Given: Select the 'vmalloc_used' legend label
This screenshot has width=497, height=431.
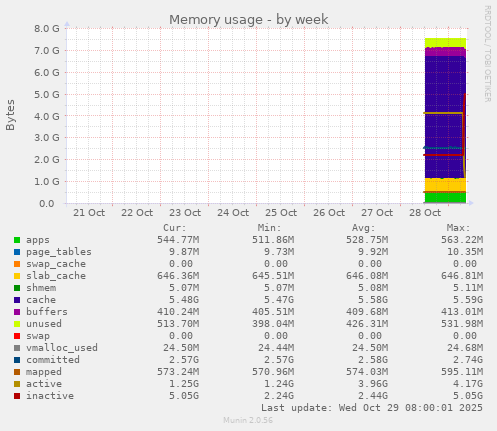Looking at the screenshot, I should point(62,348).
